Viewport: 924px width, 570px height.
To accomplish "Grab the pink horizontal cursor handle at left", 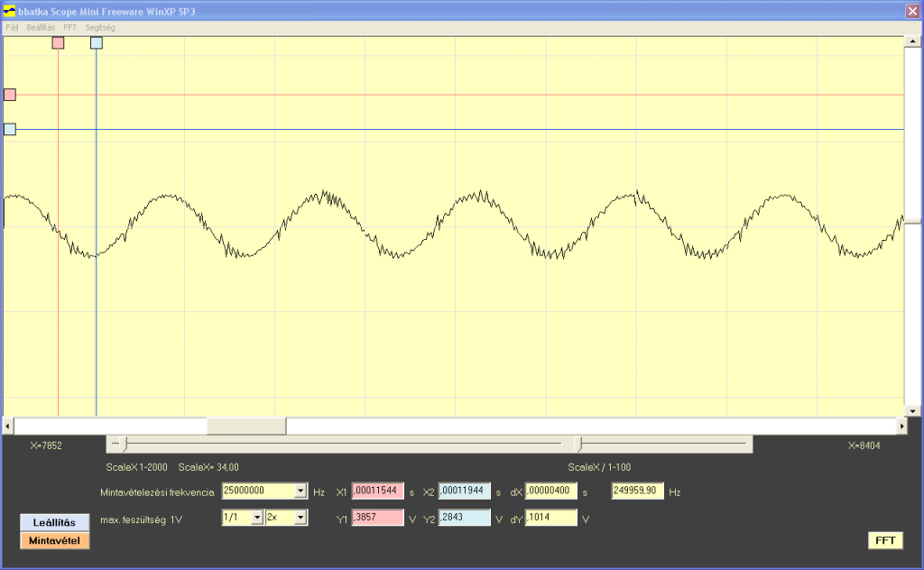I will pos(10,95).
